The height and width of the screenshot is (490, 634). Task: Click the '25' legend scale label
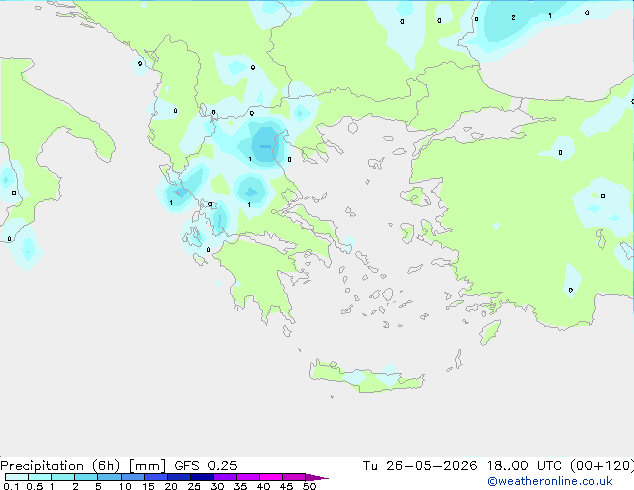(194, 486)
